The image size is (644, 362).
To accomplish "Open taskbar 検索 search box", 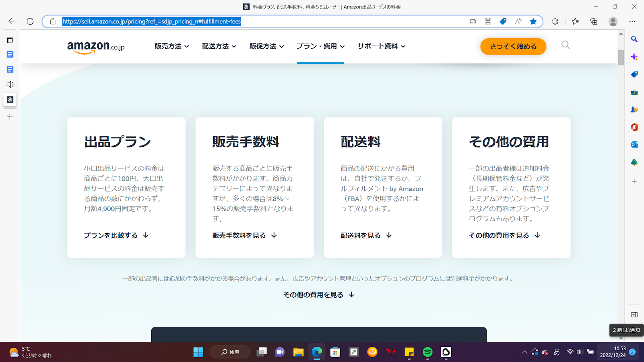I will tap(230, 352).
